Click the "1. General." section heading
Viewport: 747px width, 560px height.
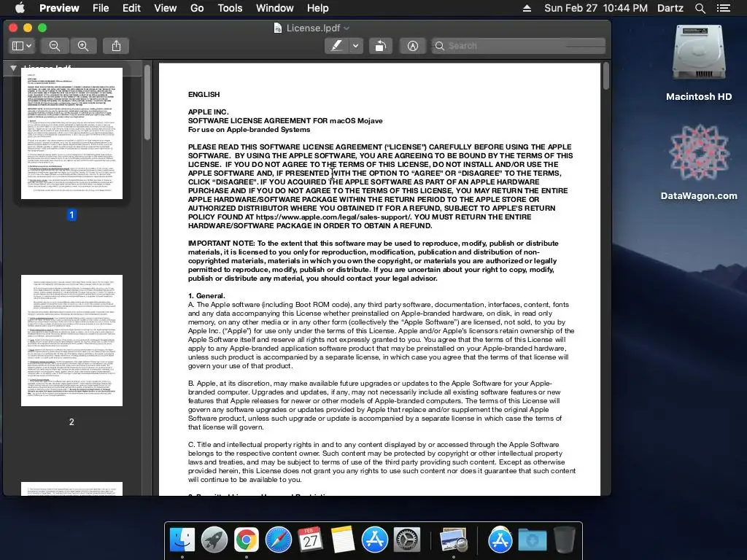coord(206,296)
